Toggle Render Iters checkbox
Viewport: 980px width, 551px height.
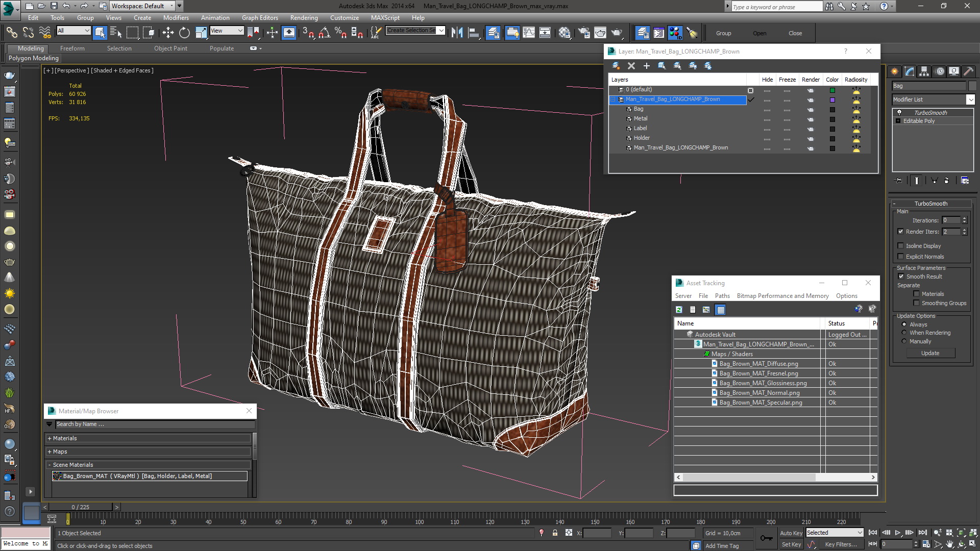pos(901,232)
